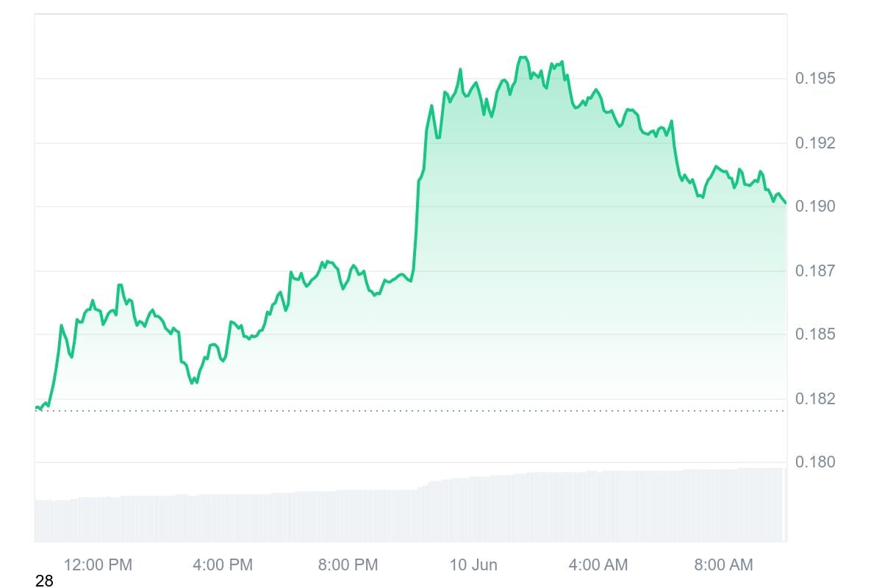This screenshot has height=588, width=882.
Task: Click the left starting point of the price line
Action: pos(36,407)
